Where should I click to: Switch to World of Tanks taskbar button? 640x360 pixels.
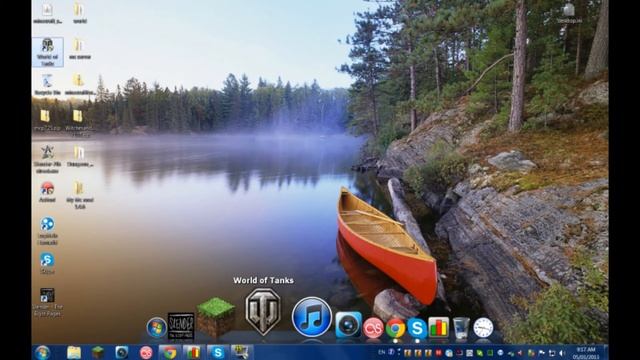242,352
